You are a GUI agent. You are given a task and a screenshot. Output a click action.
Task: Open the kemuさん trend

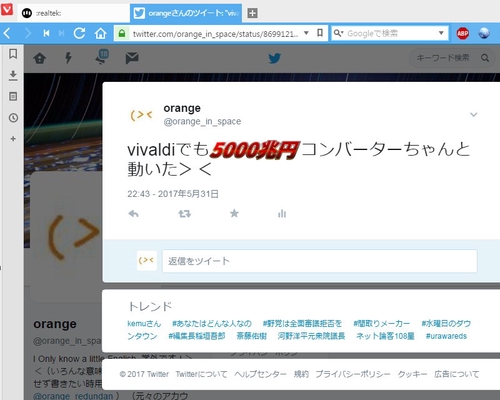coord(144,323)
